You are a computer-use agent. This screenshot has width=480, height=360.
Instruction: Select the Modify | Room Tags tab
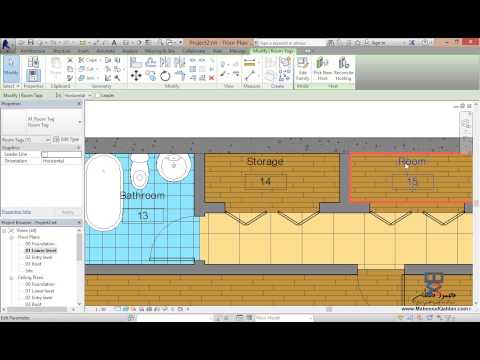click(x=273, y=51)
